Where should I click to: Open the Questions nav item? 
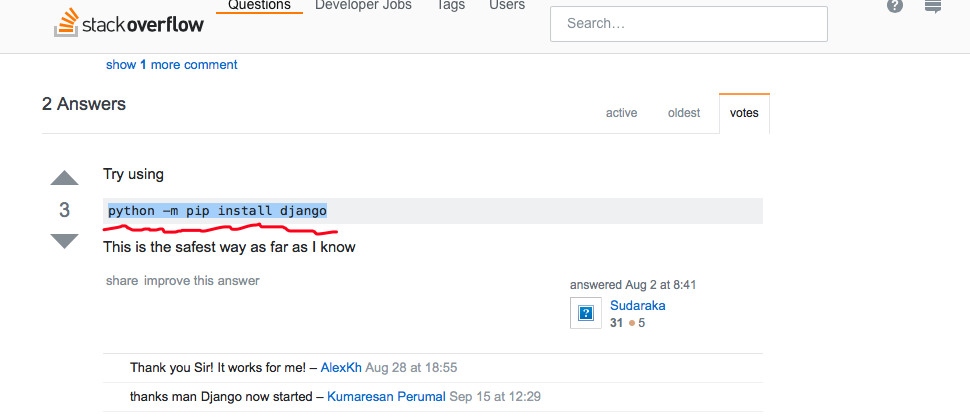259,6
